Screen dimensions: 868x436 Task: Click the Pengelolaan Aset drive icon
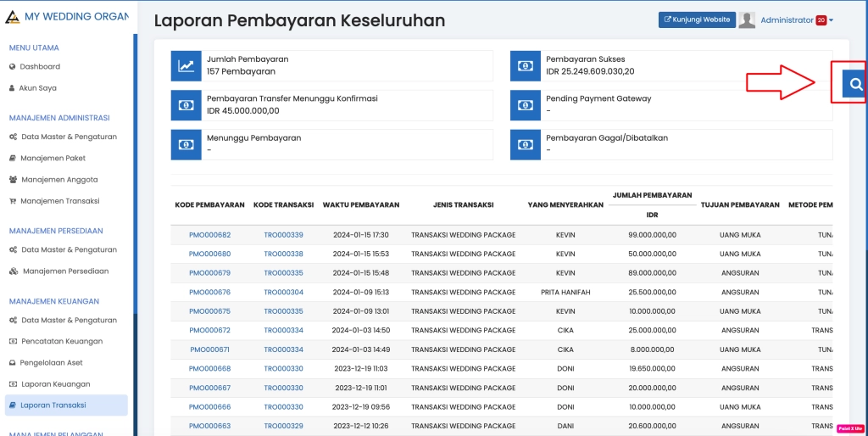click(x=12, y=363)
